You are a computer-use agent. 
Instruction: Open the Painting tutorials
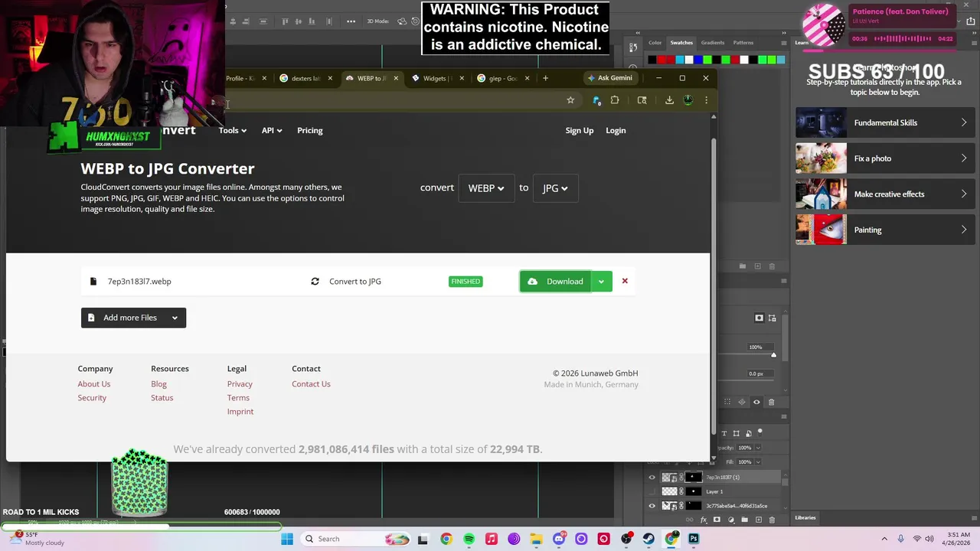(x=884, y=230)
